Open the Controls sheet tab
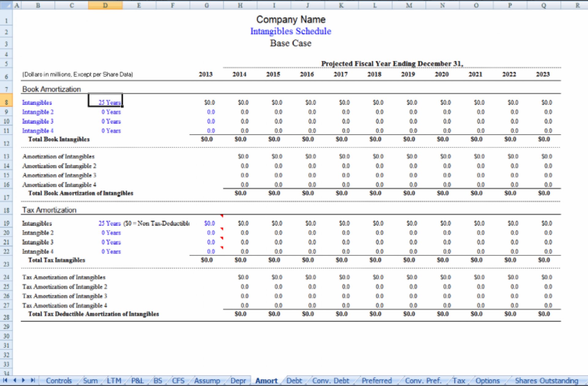The image size is (588, 386). (58, 381)
